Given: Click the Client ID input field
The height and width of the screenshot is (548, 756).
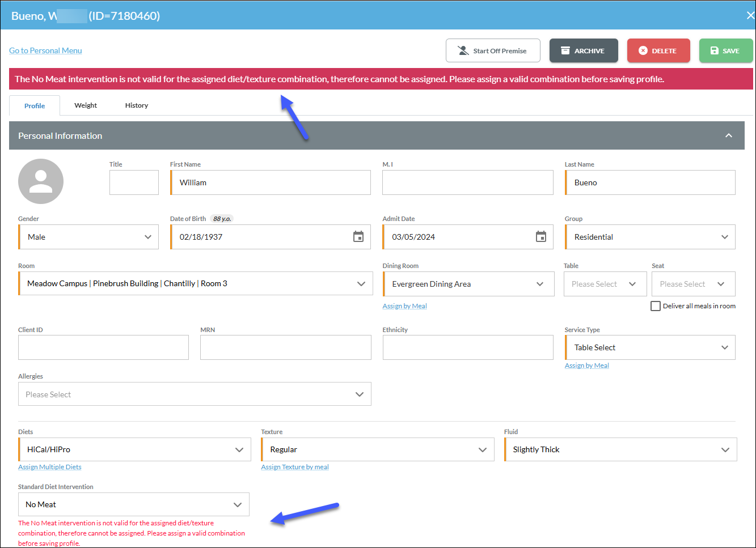Looking at the screenshot, I should 103,347.
